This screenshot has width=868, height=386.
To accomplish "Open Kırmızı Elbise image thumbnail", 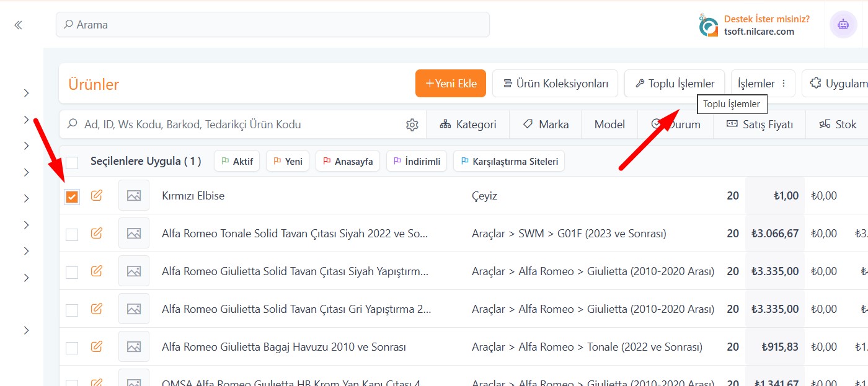I will 134,196.
